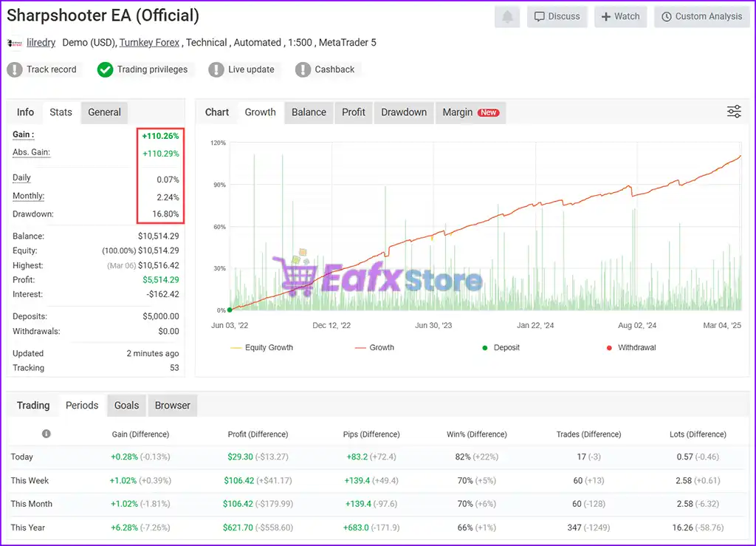Click the info icon in Trading table header

click(x=47, y=434)
